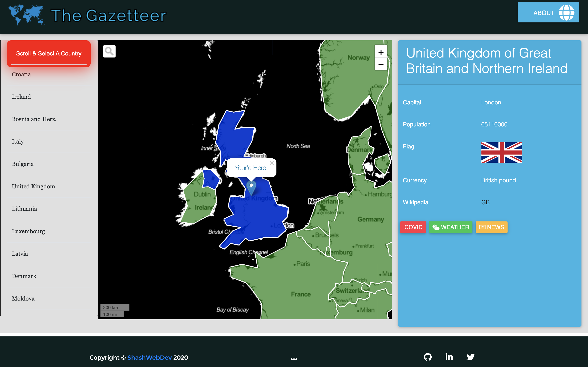Click the map zoom out button

[x=380, y=64]
